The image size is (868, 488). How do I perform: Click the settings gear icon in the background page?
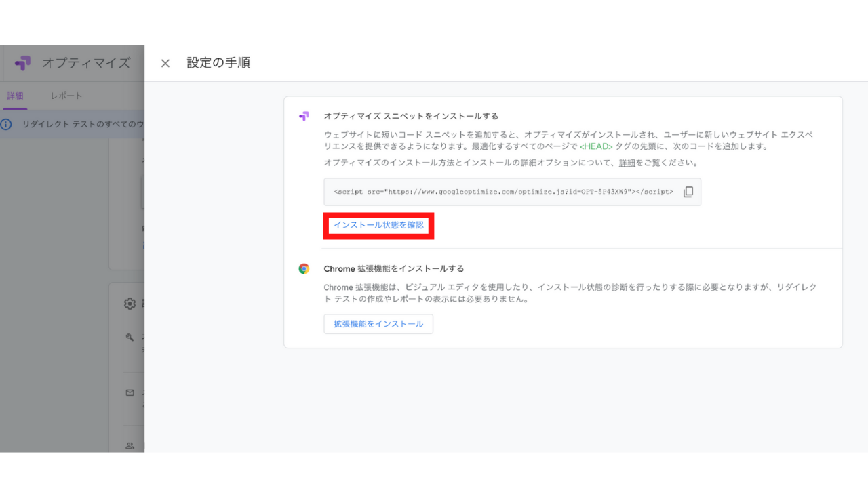(130, 304)
